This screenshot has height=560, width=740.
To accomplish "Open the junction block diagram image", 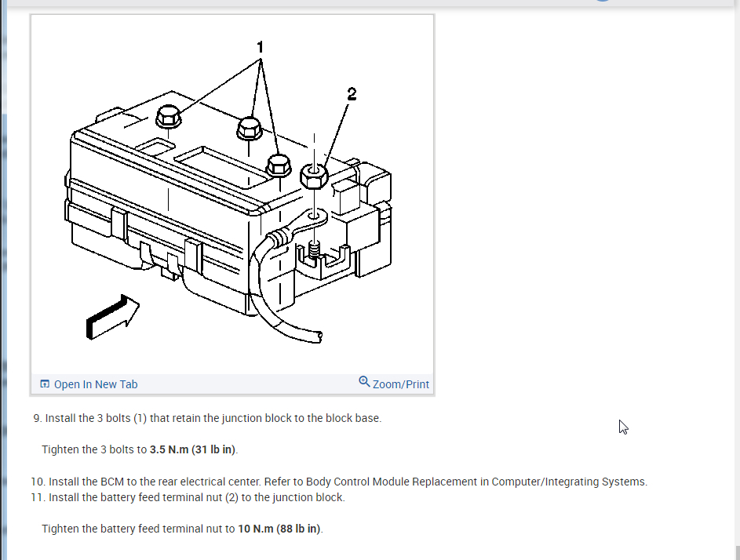I will tap(232, 195).
